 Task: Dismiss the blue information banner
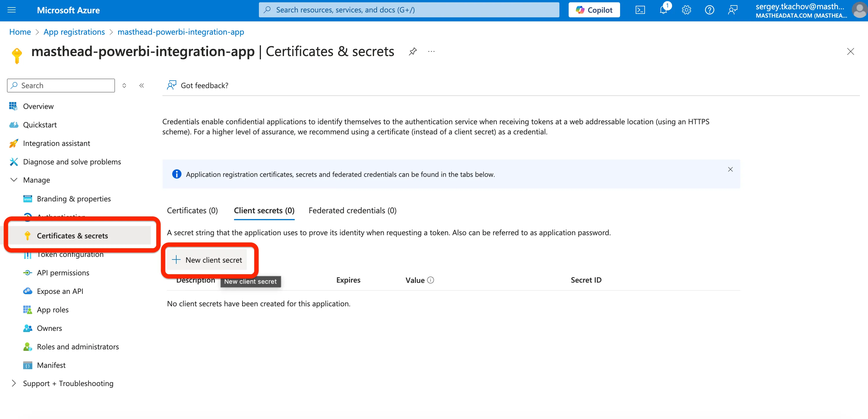click(730, 170)
